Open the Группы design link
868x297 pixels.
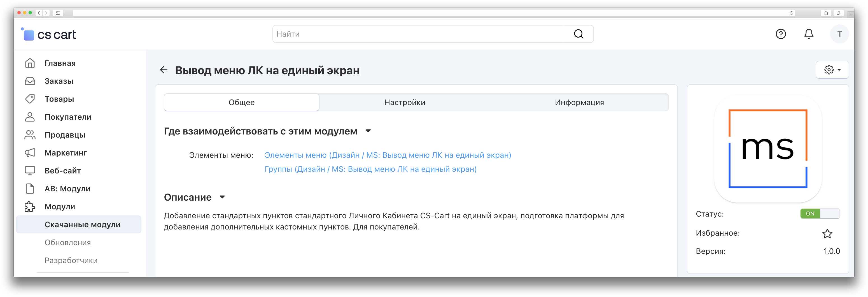pyautogui.click(x=370, y=169)
